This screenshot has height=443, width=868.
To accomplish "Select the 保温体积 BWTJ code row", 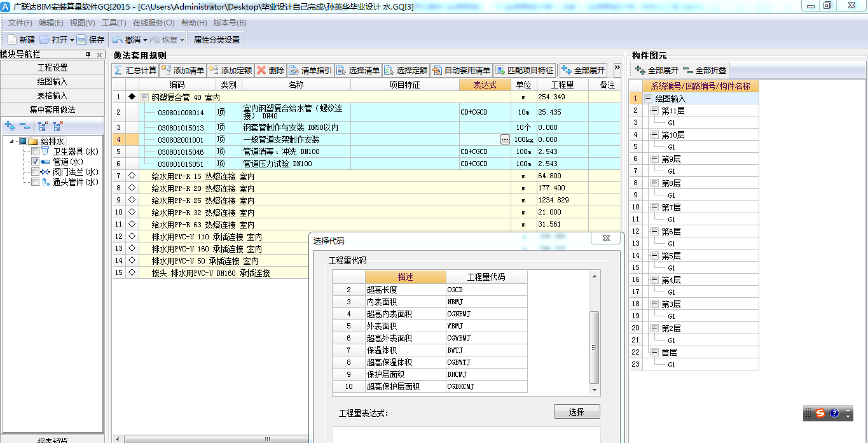I will click(x=430, y=350).
